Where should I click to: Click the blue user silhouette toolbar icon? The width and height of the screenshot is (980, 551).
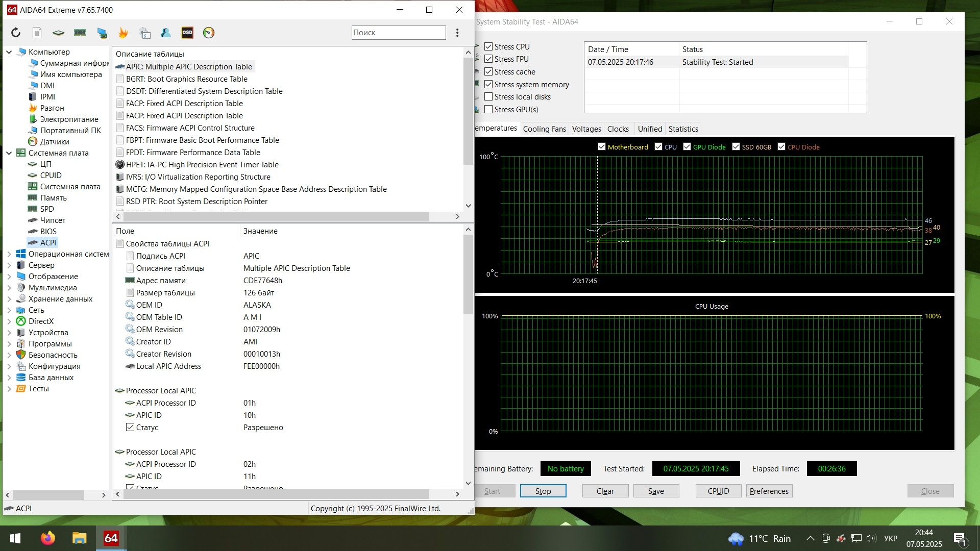165,33
